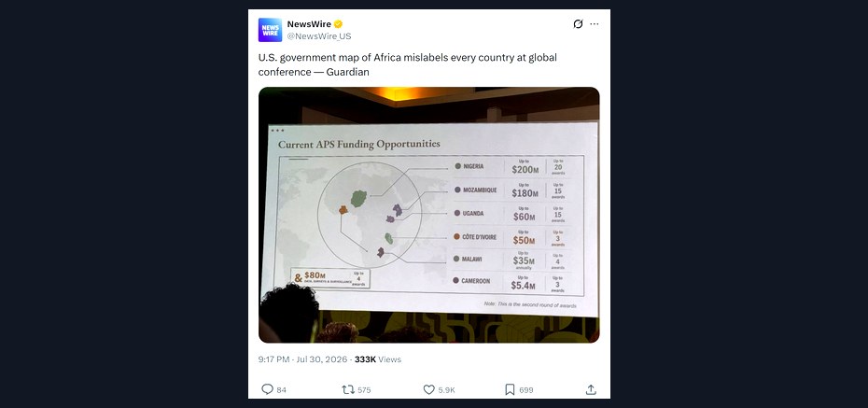
Task: Open the three-dot more options menu
Action: click(x=595, y=23)
